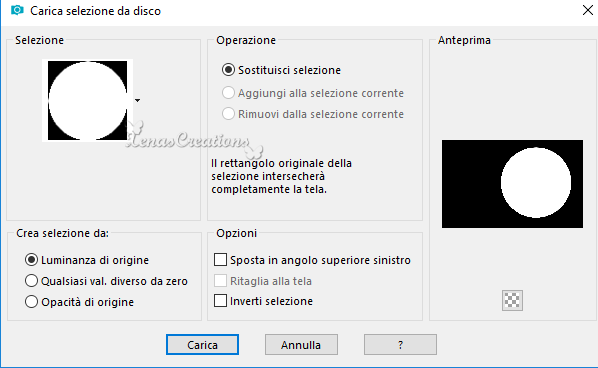Choose Rimuovi dalla selezione corrente option

point(228,114)
